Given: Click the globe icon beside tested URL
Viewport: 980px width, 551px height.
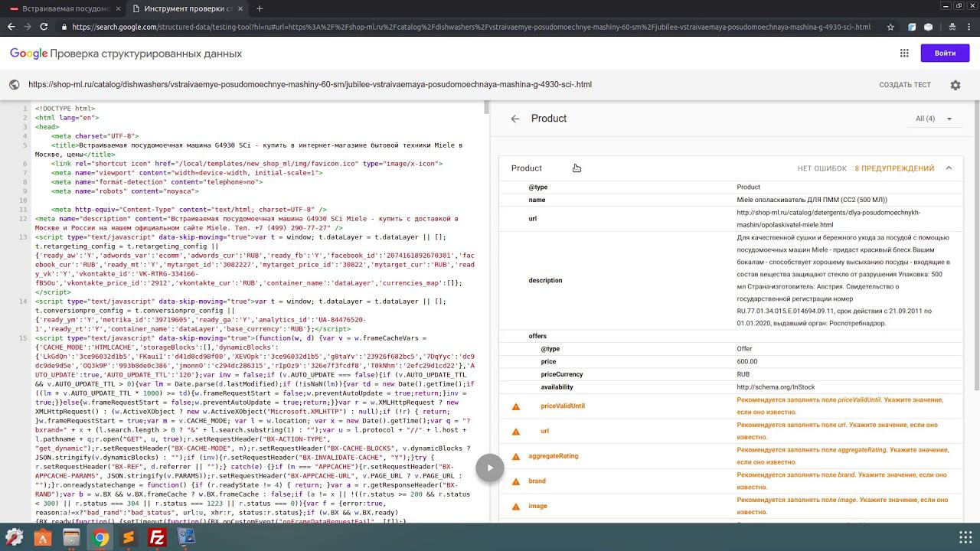Looking at the screenshot, I should click(15, 85).
